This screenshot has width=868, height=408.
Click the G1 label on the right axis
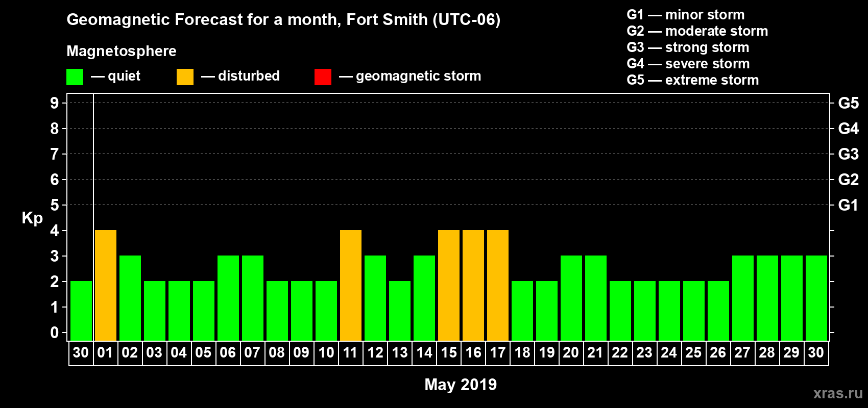pos(848,205)
